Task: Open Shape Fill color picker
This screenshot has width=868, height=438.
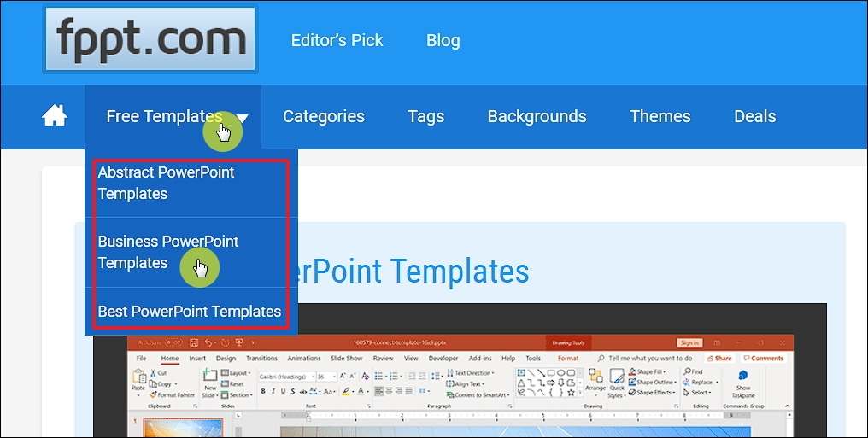Action: (647, 371)
